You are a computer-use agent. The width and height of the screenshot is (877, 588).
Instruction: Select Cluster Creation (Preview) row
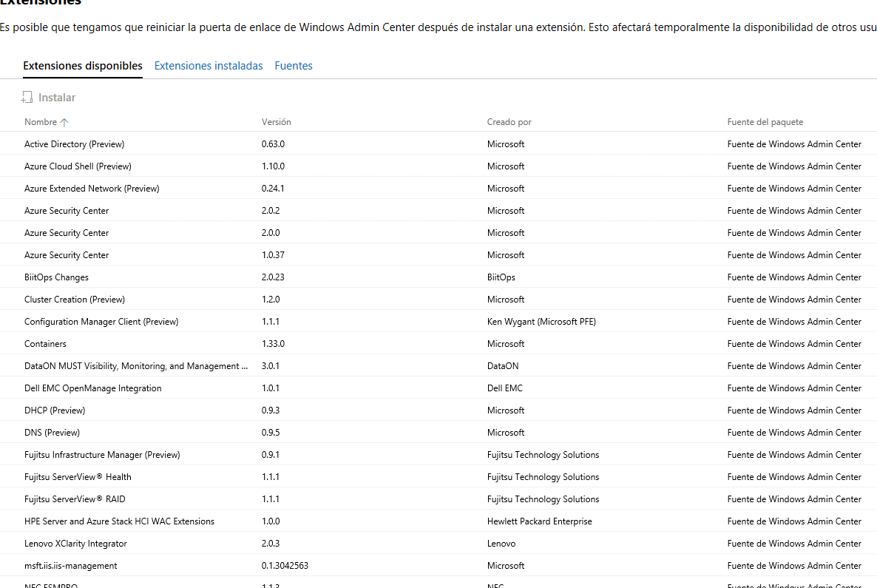tap(75, 300)
